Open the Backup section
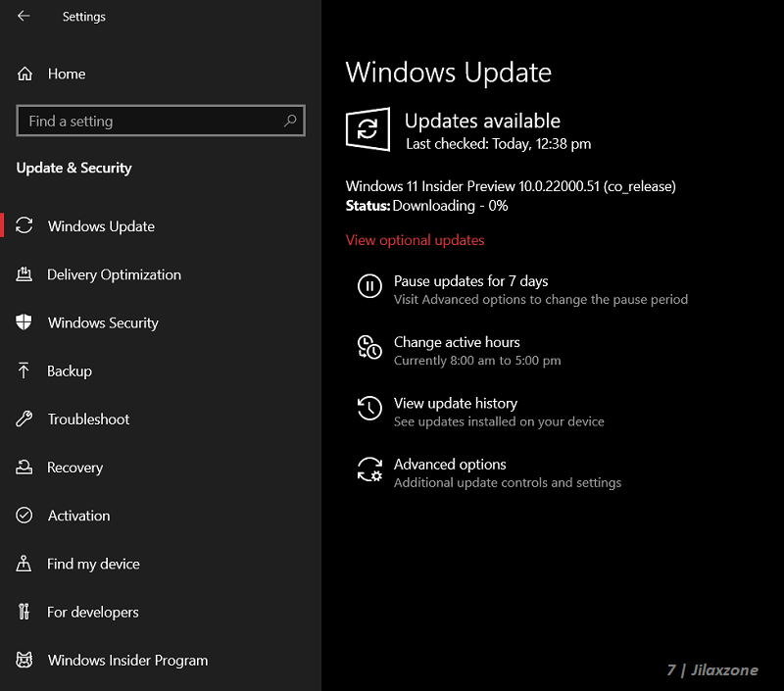The width and height of the screenshot is (784, 691). 70,371
